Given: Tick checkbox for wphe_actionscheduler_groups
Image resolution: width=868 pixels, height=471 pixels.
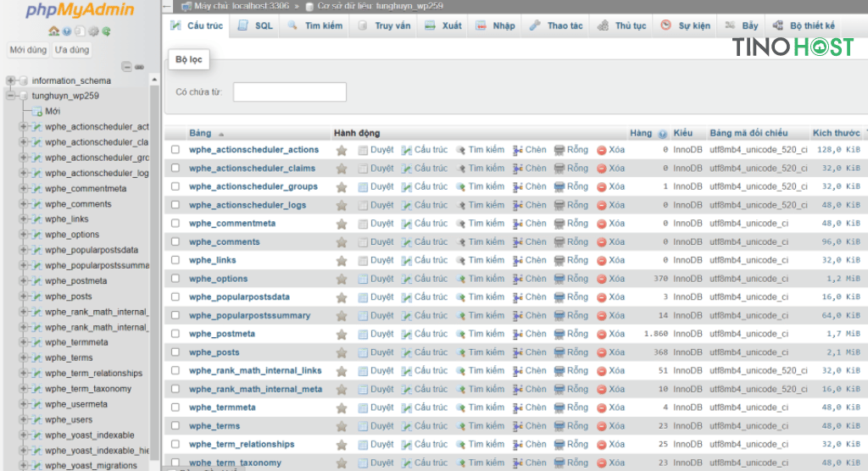Looking at the screenshot, I should (x=175, y=186).
